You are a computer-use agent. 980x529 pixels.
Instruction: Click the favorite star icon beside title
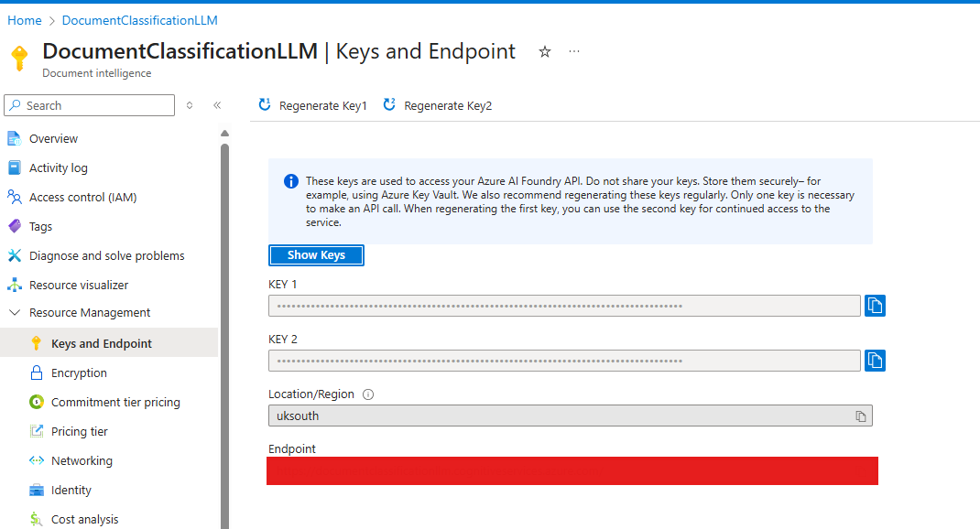pos(545,52)
